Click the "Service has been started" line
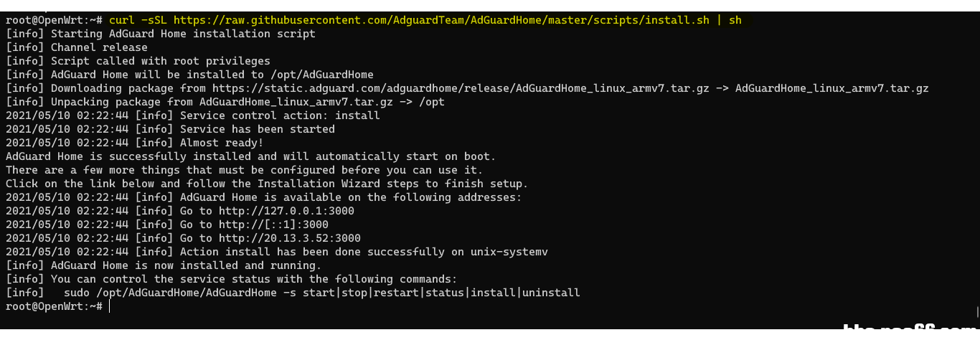The image size is (980, 340). [258, 129]
